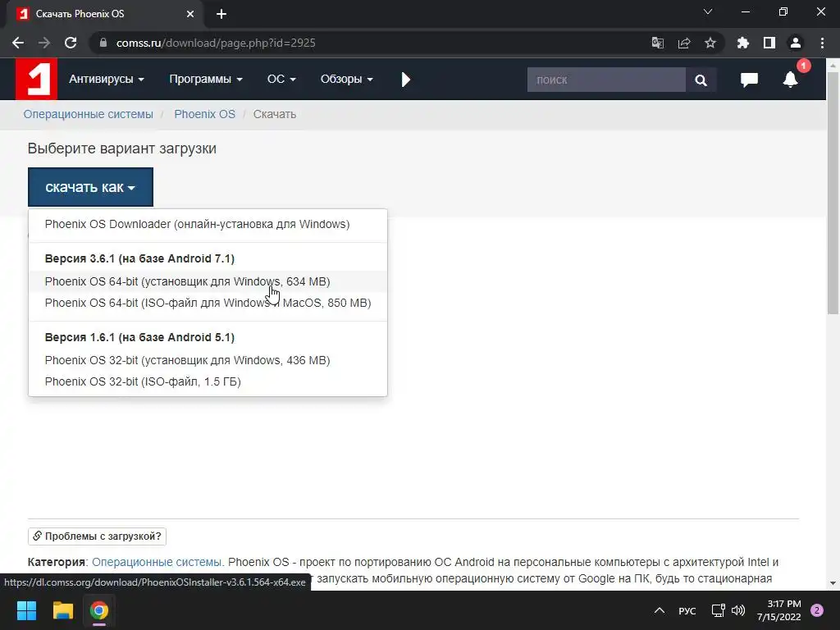This screenshot has height=630, width=840.
Task: Open the tab search chevron in title bar
Action: tap(708, 11)
